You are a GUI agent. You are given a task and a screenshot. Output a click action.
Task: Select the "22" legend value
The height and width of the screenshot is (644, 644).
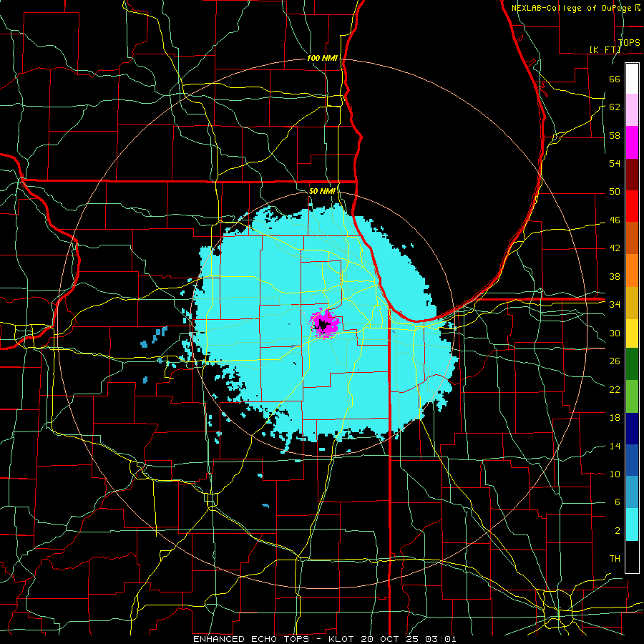coord(615,389)
